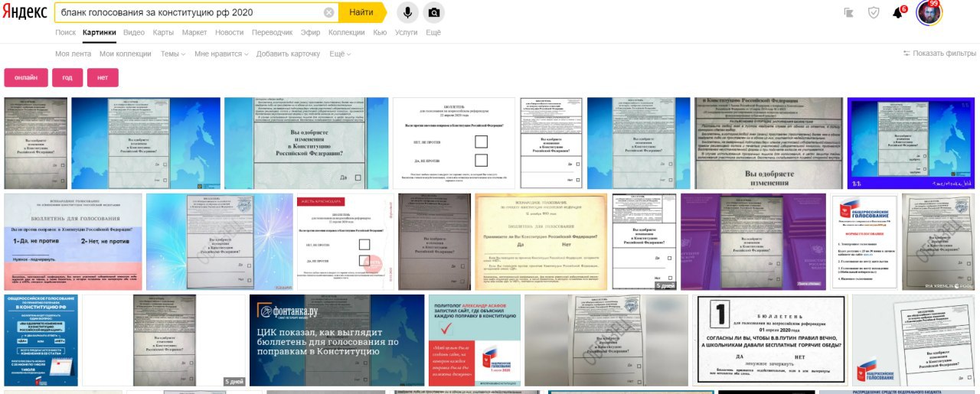Open the violet-blue tinted ballot thumbnail, top row
The image size is (980, 394).
click(x=910, y=143)
